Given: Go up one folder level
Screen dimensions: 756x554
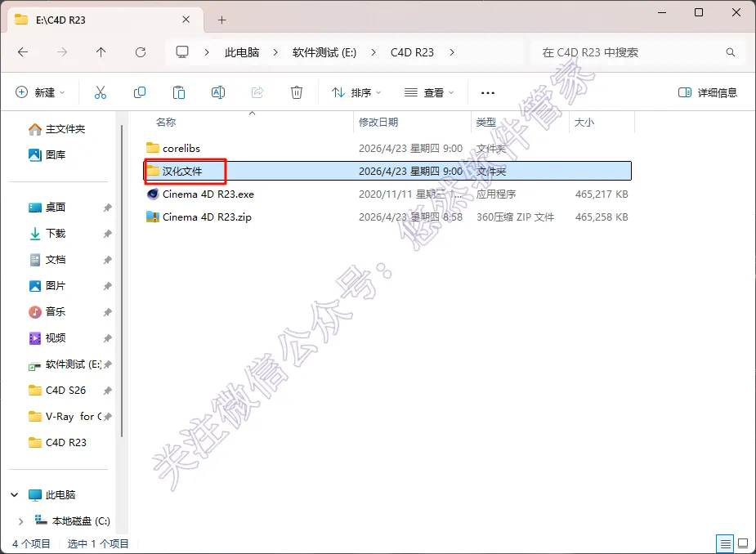Looking at the screenshot, I should [x=101, y=52].
